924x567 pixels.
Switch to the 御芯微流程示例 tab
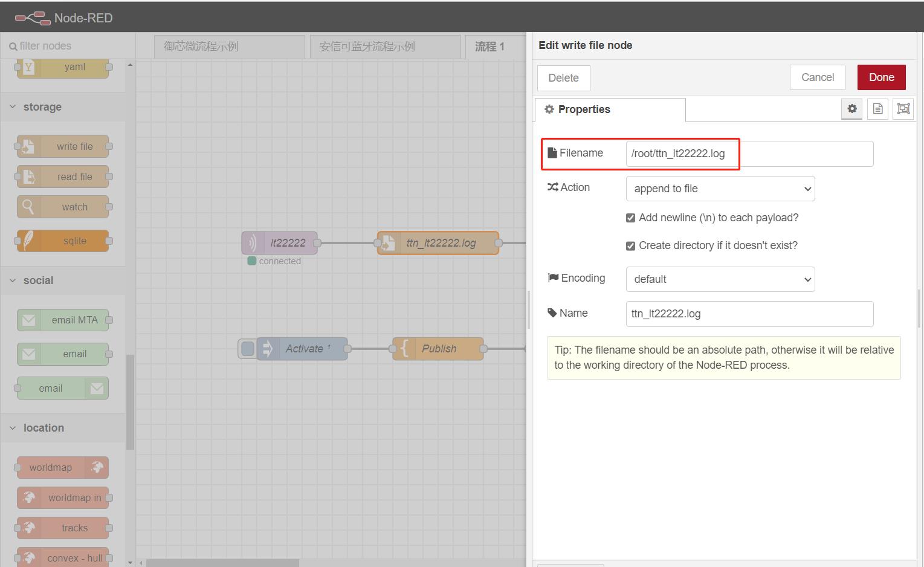pos(229,47)
